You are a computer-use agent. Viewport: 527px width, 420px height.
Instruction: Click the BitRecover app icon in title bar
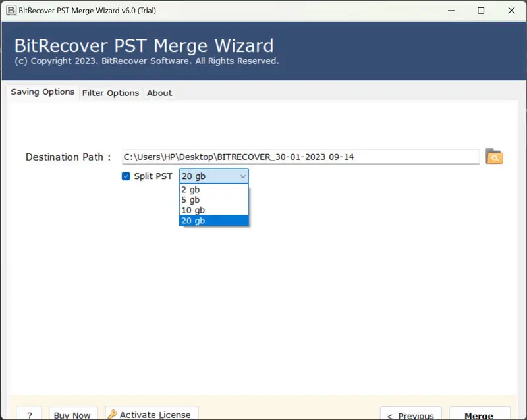coord(11,11)
